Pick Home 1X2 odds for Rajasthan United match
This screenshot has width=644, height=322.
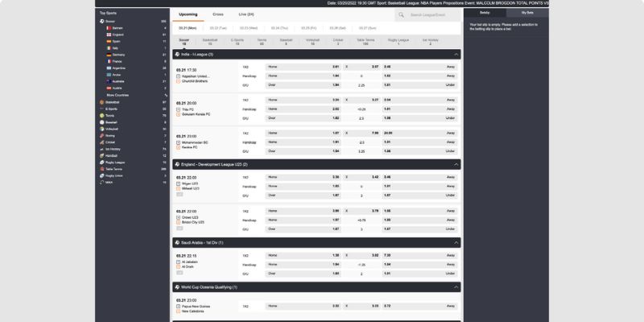[x=303, y=67]
